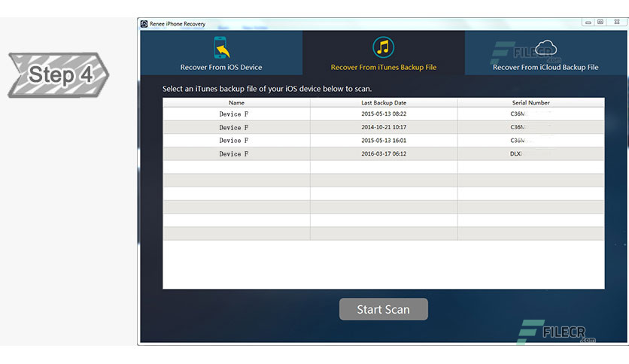Select the backup dated 2015-05-13 08:22
Viewport: 629px width, 364px height.
pos(384,114)
